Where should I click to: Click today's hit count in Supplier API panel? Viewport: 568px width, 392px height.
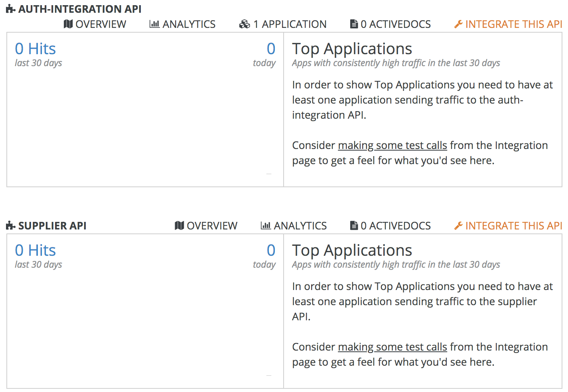(271, 251)
